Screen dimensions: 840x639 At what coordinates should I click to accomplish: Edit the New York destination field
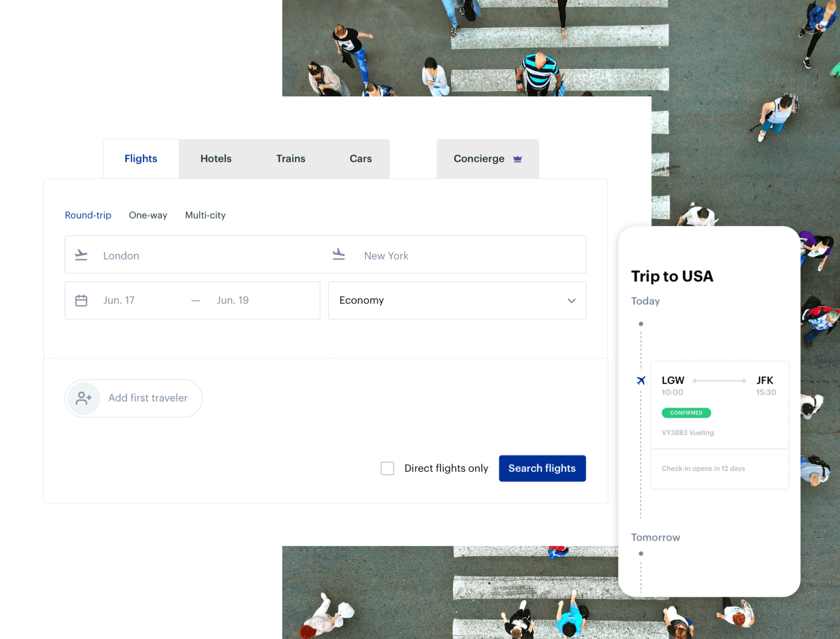tap(456, 255)
